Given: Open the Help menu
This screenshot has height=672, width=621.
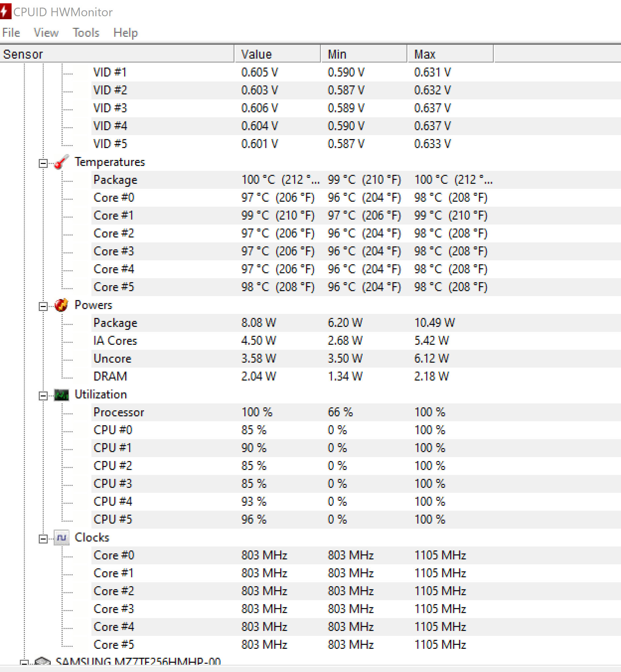Looking at the screenshot, I should click(126, 32).
